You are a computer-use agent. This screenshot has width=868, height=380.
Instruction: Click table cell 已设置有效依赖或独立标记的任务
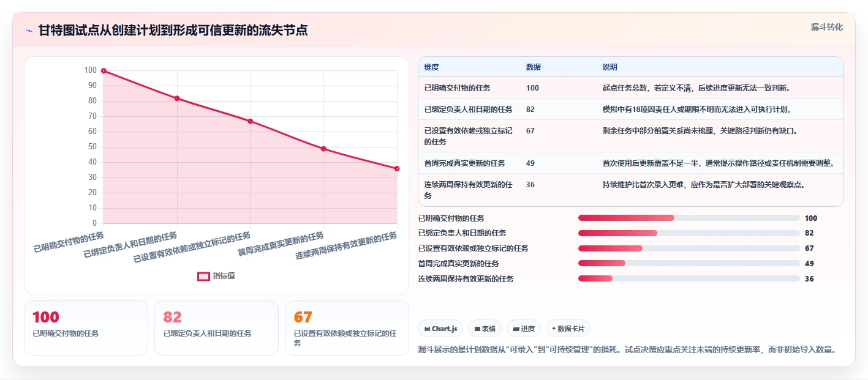(469, 136)
